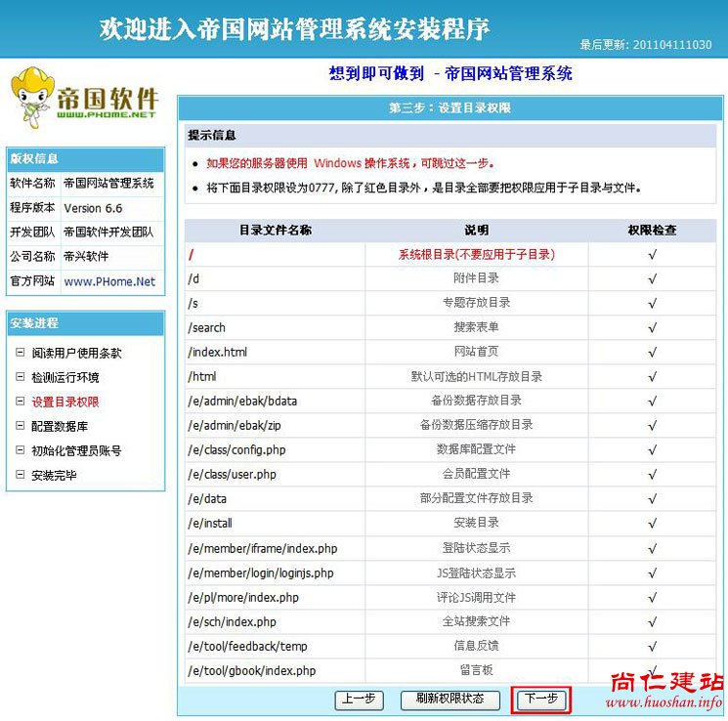This screenshot has width=728, height=721.
Task: Click the checkmark for /search directory row
Action: 652,327
